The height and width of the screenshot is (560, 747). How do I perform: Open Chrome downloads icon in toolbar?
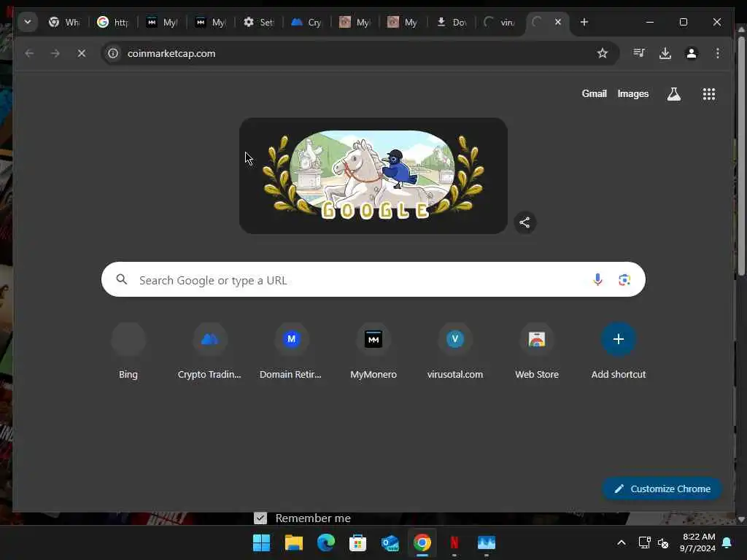(x=665, y=53)
